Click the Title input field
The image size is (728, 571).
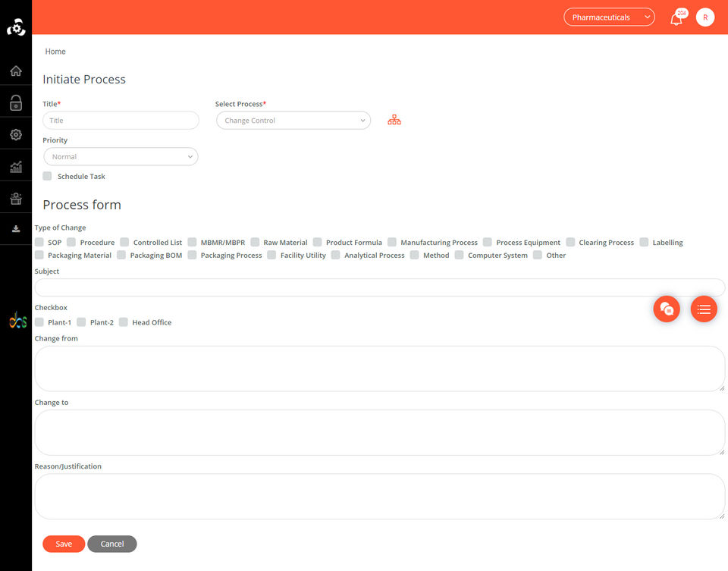121,121
